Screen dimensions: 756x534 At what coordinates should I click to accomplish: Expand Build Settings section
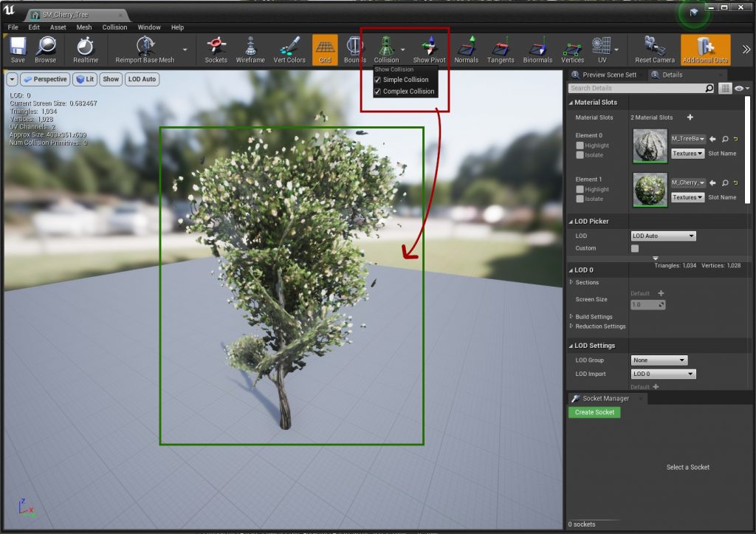tap(571, 316)
